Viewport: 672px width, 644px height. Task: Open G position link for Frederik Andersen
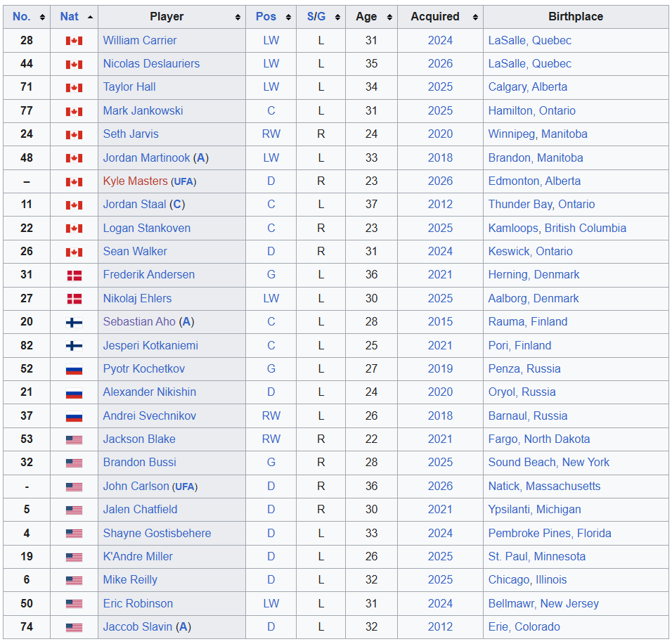pos(271,274)
